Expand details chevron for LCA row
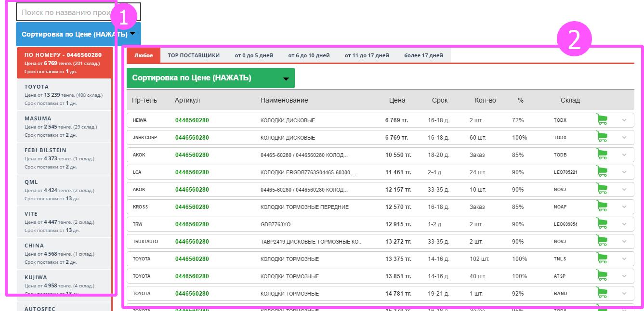This screenshot has width=644, height=311. coord(624,172)
